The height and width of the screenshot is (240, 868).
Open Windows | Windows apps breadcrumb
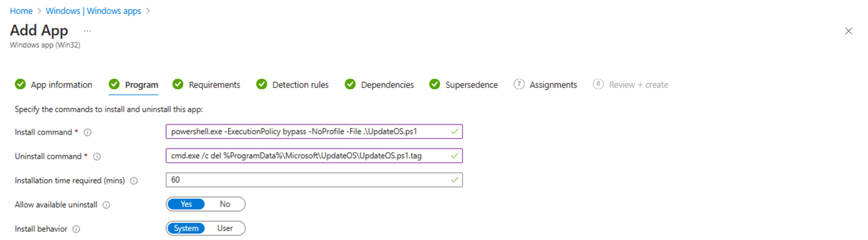click(93, 11)
